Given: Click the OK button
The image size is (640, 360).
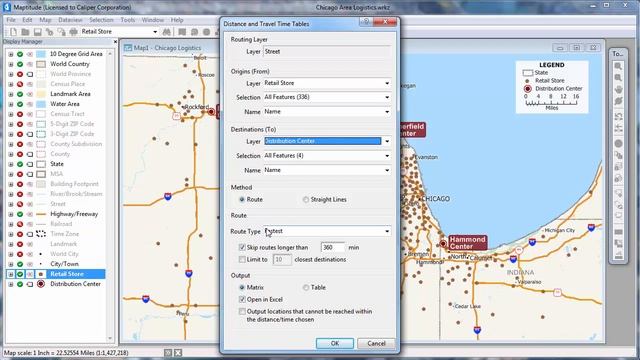Looking at the screenshot, I should tap(335, 343).
